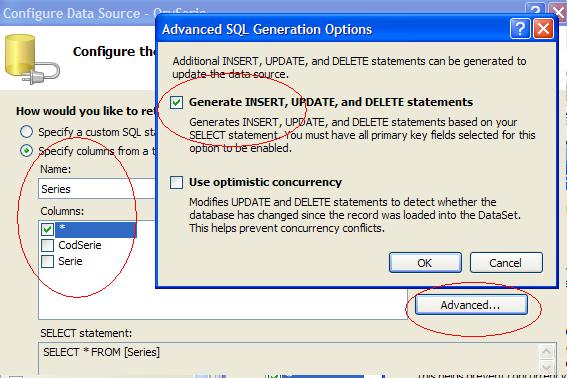The height and width of the screenshot is (378, 567).
Task: Click the database data source icon
Action: (x=31, y=59)
